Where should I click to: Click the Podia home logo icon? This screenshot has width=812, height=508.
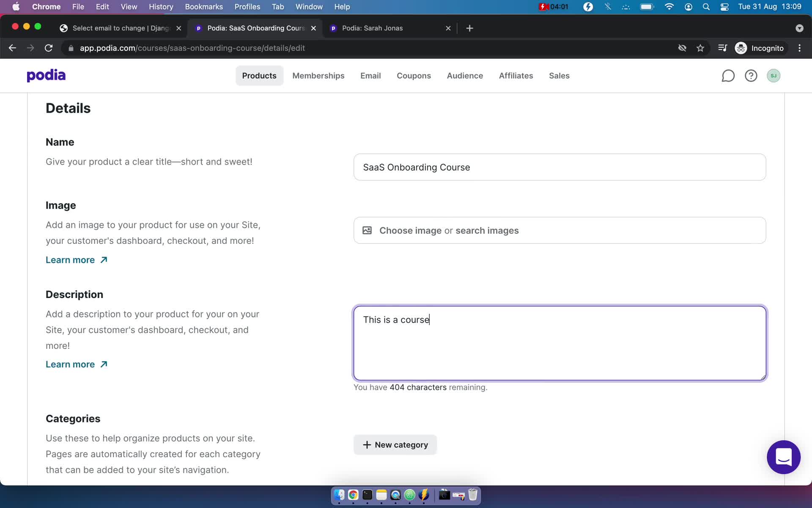point(46,75)
